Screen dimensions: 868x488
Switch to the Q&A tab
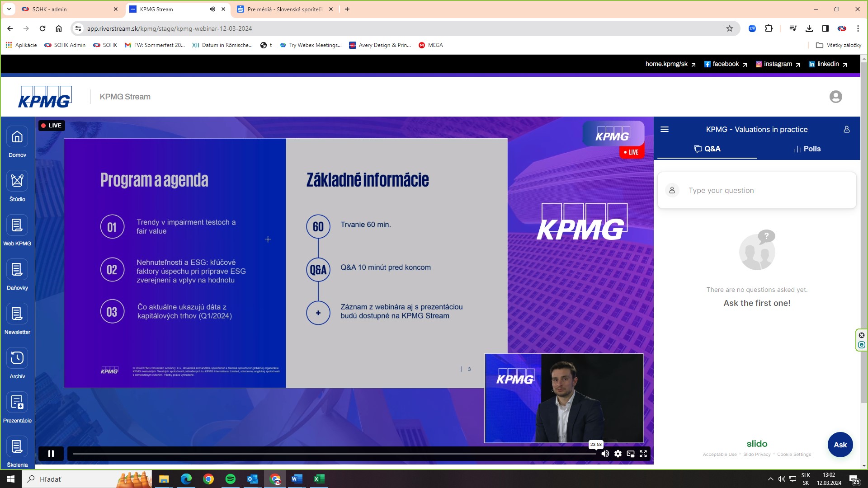tap(707, 149)
